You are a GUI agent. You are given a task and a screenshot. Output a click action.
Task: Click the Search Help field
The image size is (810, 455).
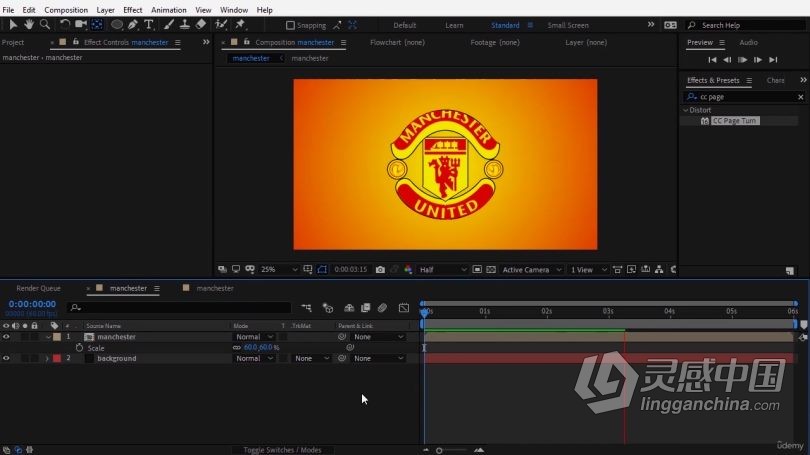pyautogui.click(x=745, y=25)
